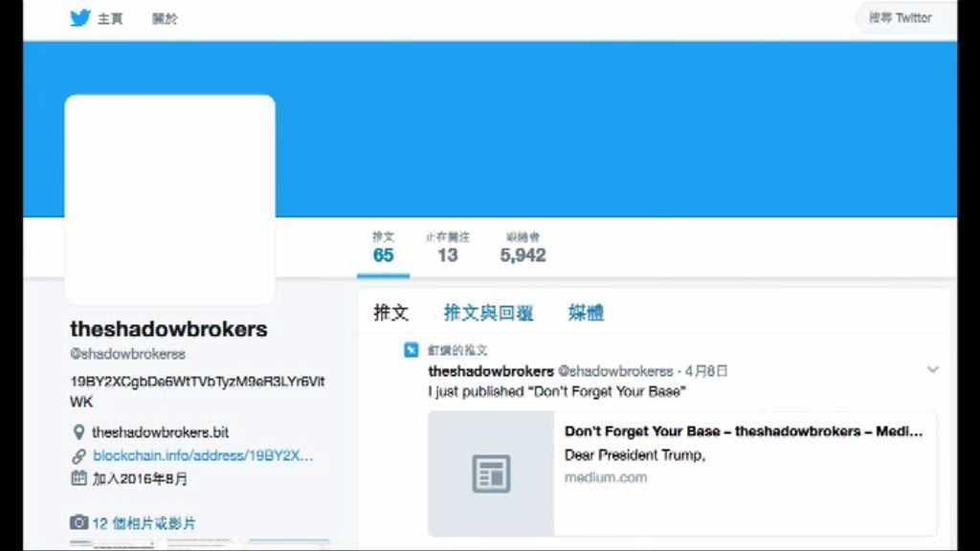Click the Twitter bird logo
The width and height of the screenshot is (980, 551).
point(80,18)
